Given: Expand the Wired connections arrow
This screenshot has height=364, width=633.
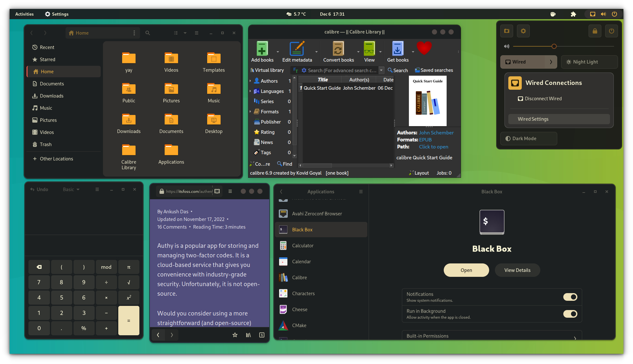Looking at the screenshot, I should (551, 62).
